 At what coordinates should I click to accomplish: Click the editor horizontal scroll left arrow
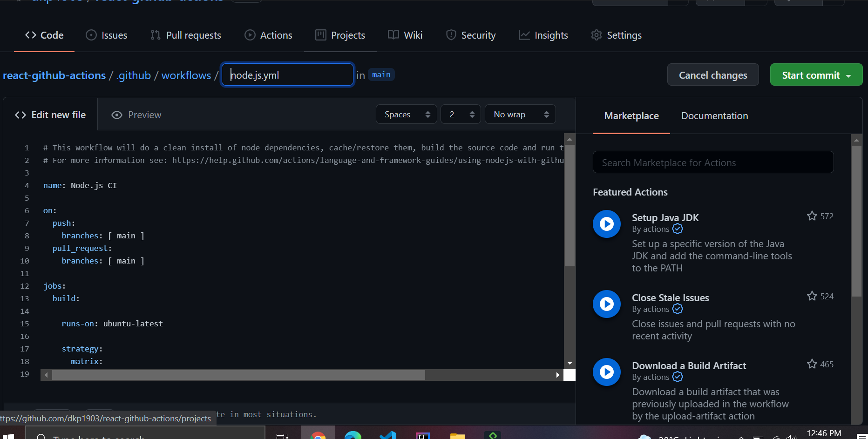[46, 375]
